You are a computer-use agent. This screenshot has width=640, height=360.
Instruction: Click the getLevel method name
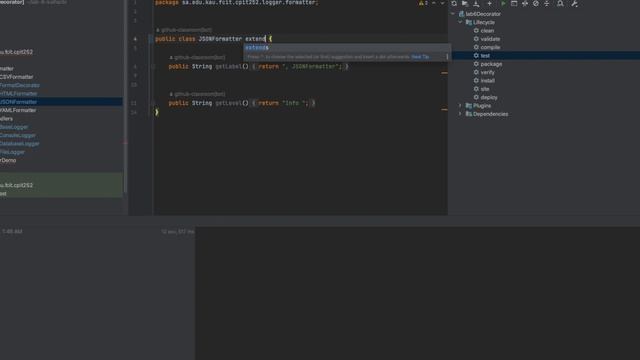(229, 103)
